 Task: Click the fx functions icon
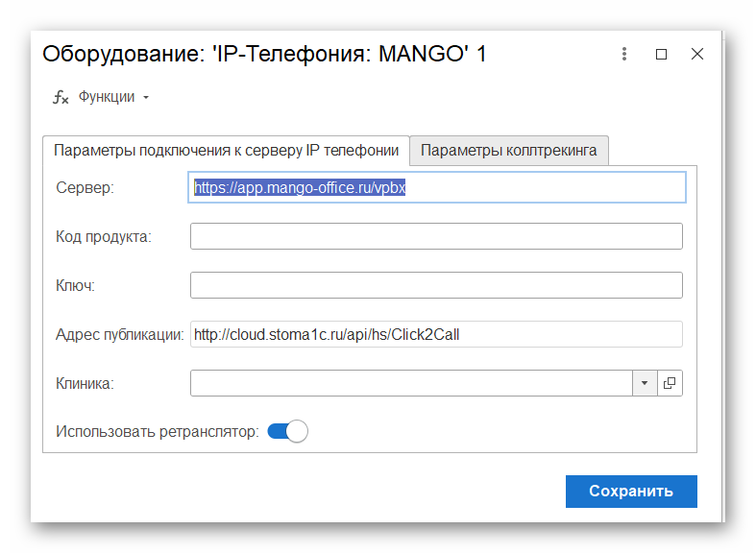[61, 97]
